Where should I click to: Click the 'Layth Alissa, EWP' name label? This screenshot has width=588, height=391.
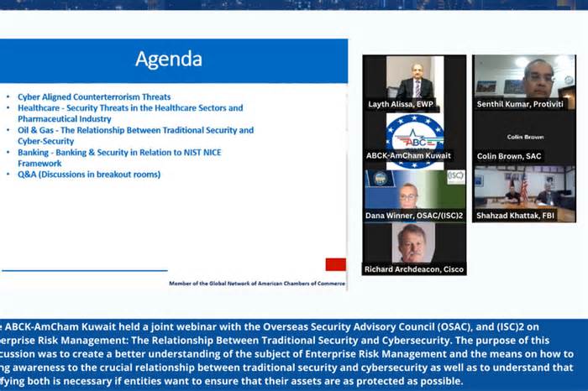(401, 104)
